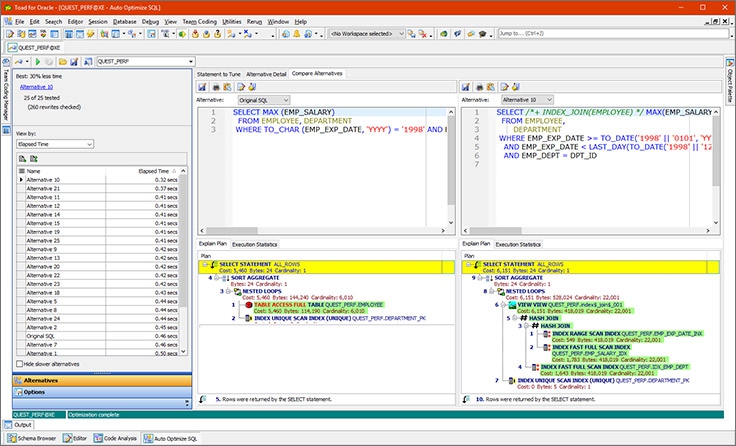736x446 pixels.
Task: Toggle the Hide slower alternatives checkbox
Action: click(20, 364)
